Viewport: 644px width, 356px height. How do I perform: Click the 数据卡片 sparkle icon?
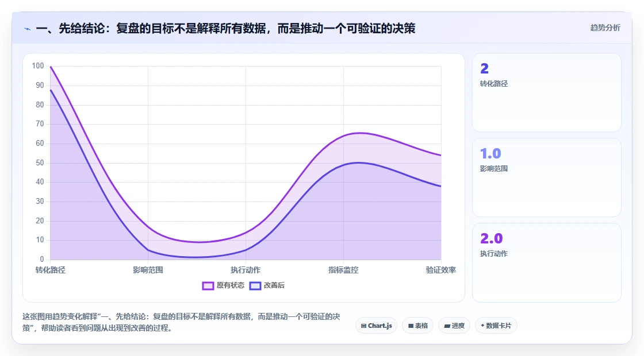tap(482, 326)
